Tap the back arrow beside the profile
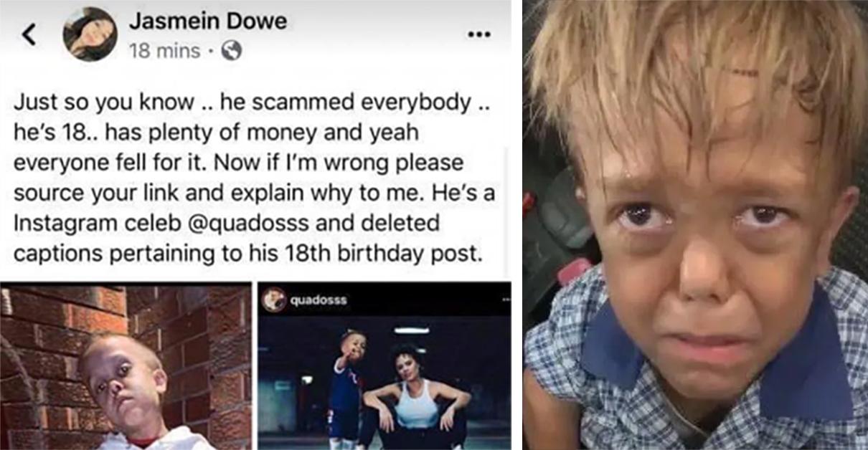Image resolution: width=868 pixels, height=450 pixels. pyautogui.click(x=29, y=34)
